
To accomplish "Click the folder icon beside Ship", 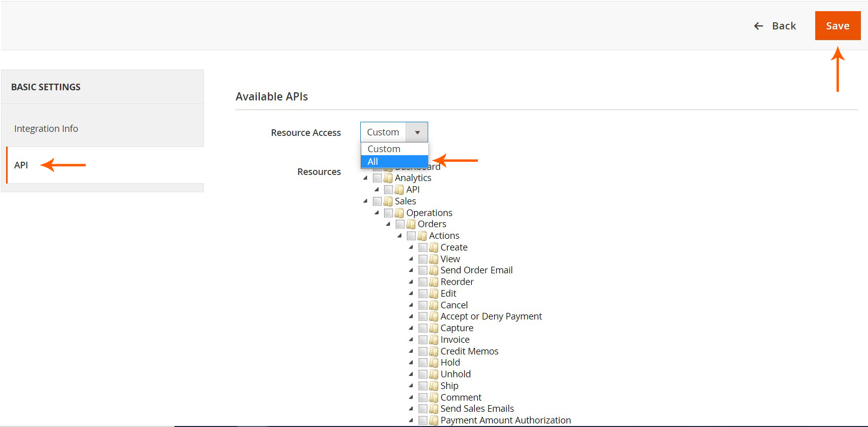I will [x=434, y=386].
